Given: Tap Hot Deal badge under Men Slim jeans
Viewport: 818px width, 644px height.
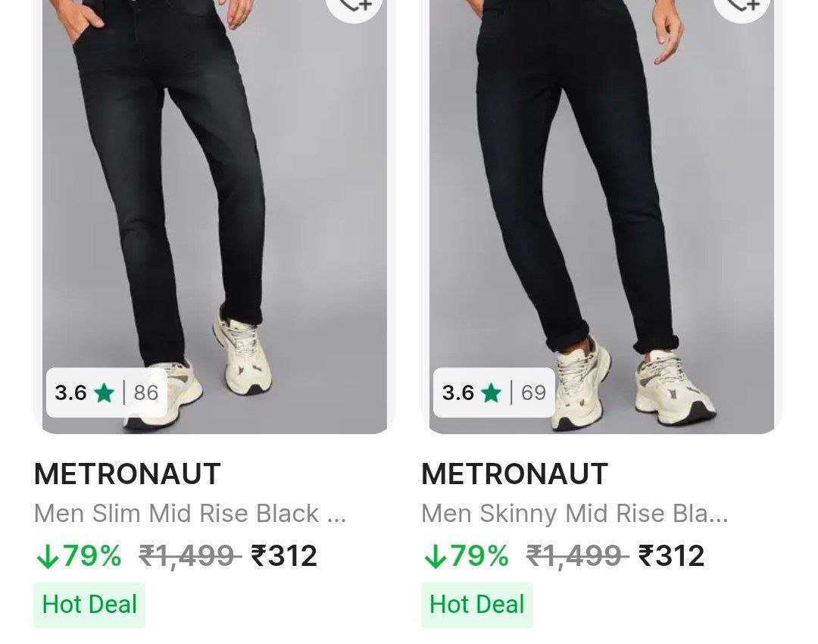Looking at the screenshot, I should click(x=89, y=605).
